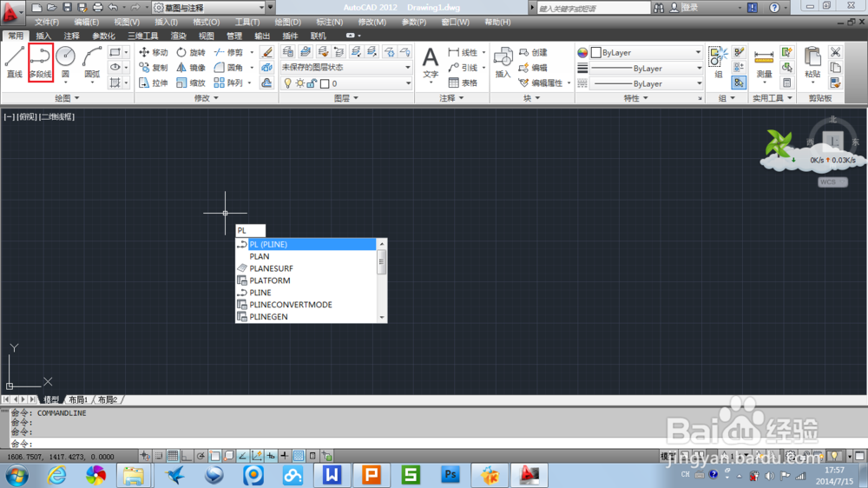
Task: Click the autocomplete list scrollbar thumb
Action: [x=381, y=261]
